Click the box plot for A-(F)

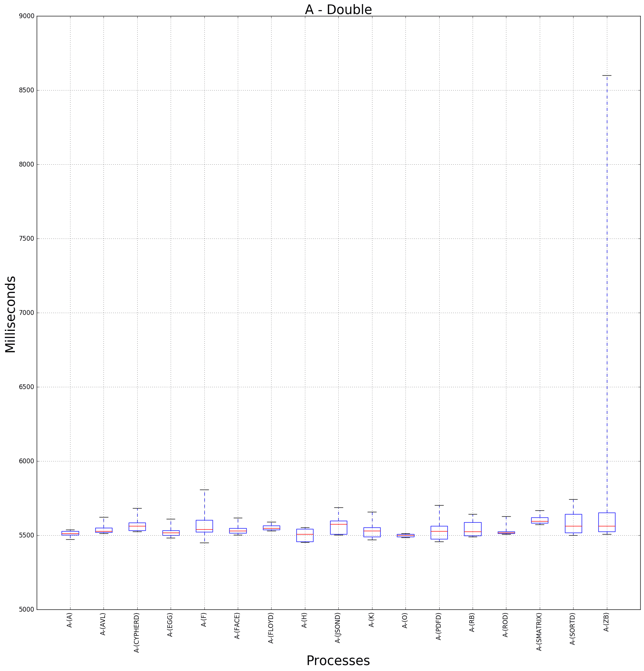pos(204,526)
